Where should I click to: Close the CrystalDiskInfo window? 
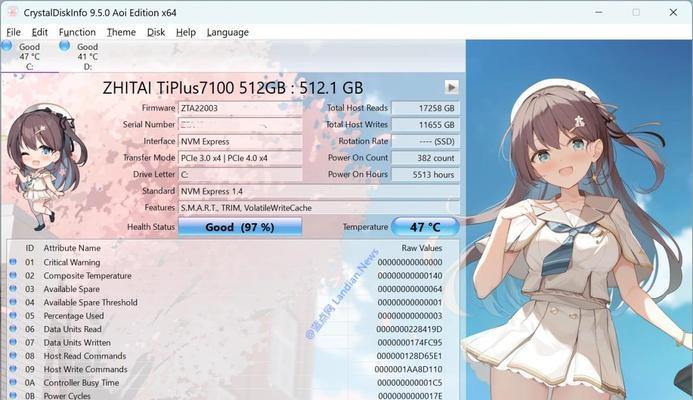673,12
